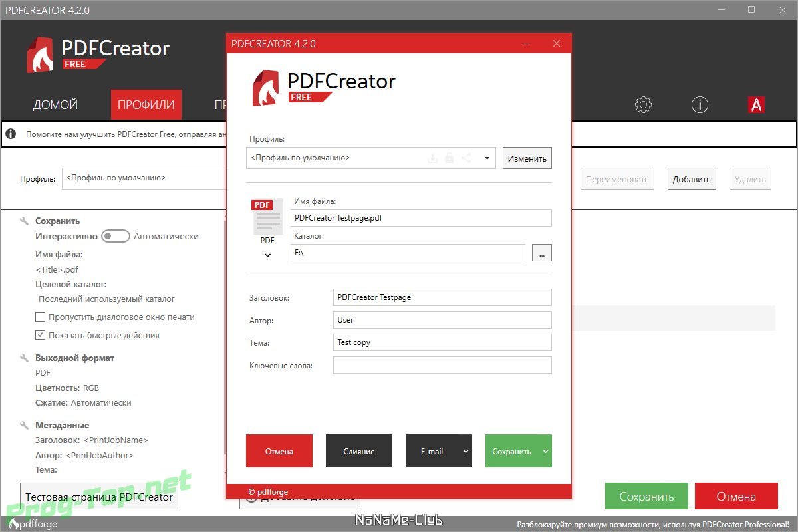Click the premium unlock message in status bar
798x532 pixels.
[x=653, y=524]
